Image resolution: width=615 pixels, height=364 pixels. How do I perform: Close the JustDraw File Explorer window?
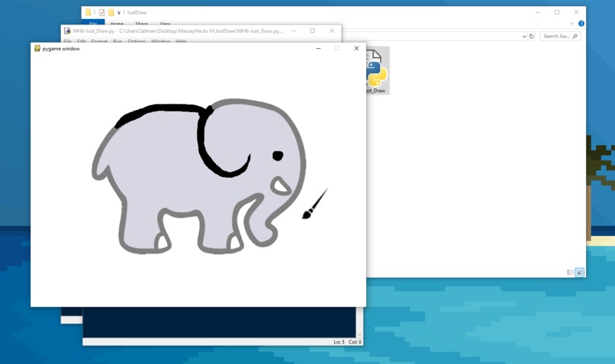(576, 12)
